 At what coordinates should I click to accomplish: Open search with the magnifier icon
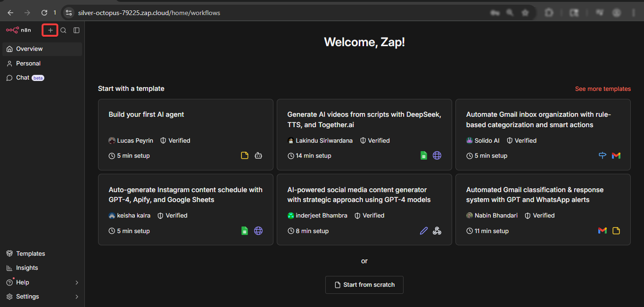[x=63, y=30]
